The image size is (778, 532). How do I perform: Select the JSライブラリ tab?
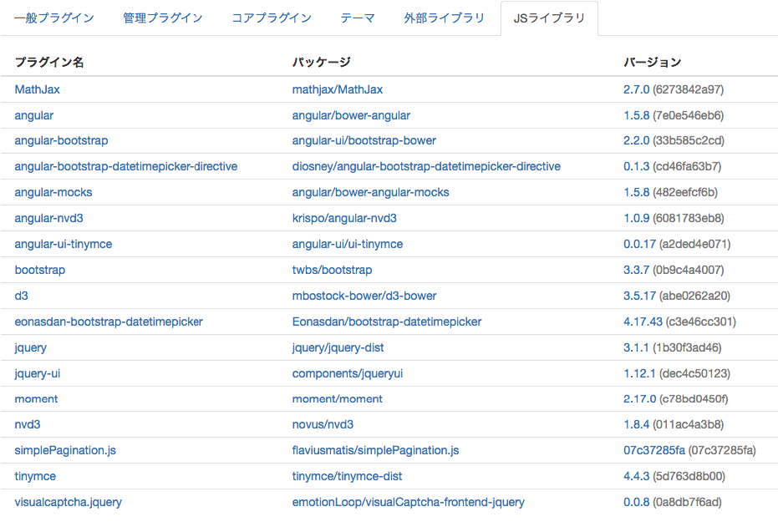pyautogui.click(x=549, y=18)
